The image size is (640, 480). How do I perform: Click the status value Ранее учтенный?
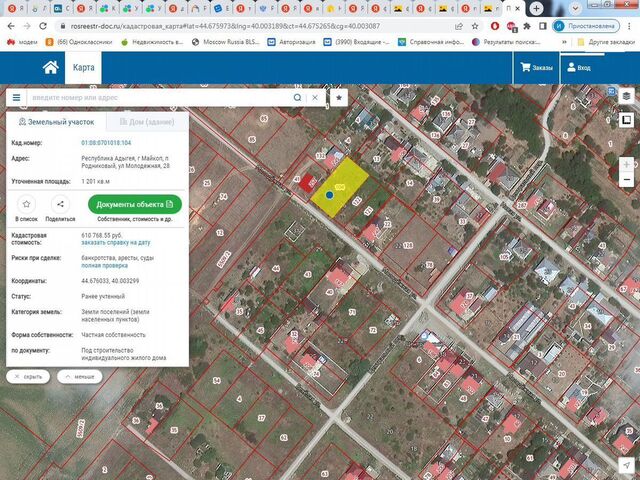[103, 296]
